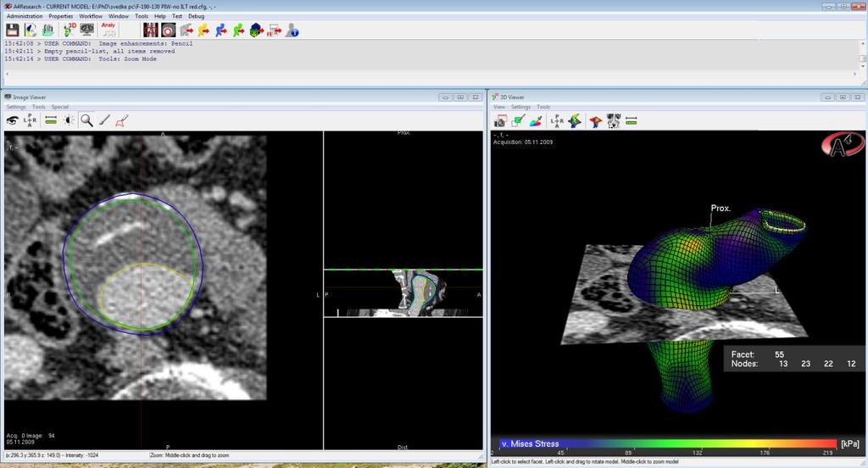The width and height of the screenshot is (868, 468).
Task: Open Settings menu in Image Viewer
Action: [x=16, y=107]
